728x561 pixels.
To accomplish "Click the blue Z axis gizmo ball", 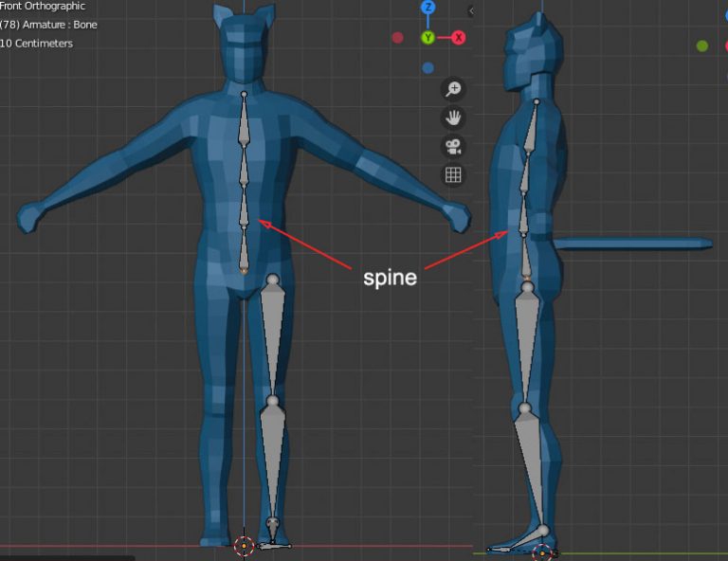I will [428, 7].
